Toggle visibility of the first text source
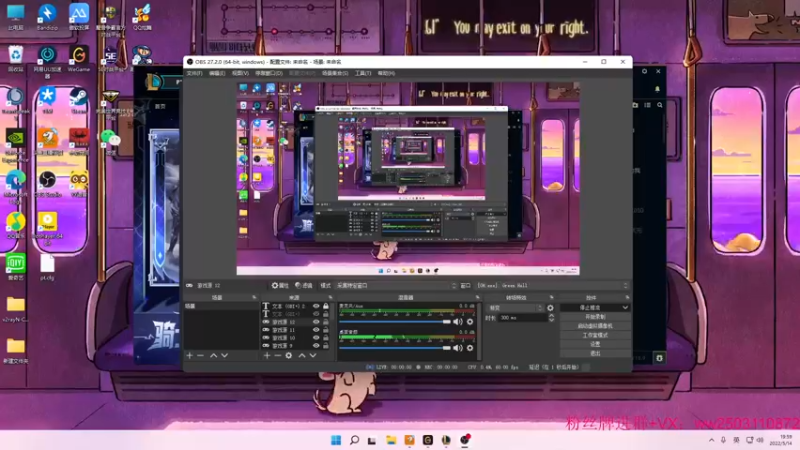The width and height of the screenshot is (800, 450). (316, 306)
